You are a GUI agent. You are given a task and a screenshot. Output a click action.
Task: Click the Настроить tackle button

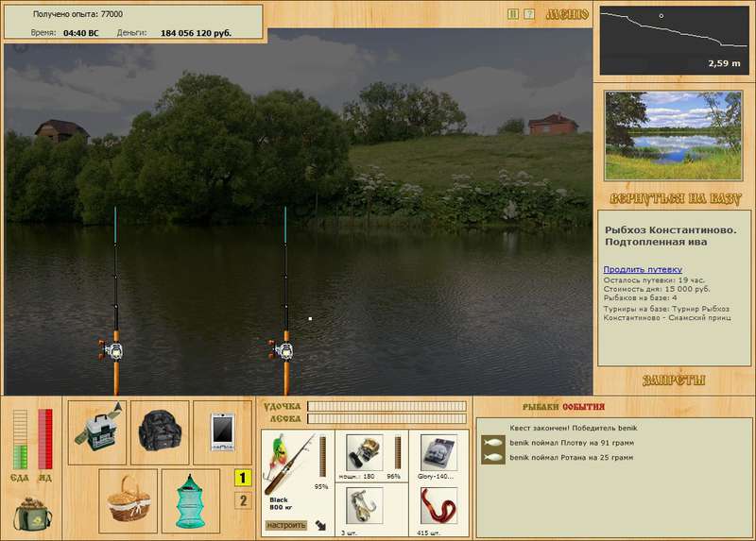pyautogui.click(x=286, y=525)
